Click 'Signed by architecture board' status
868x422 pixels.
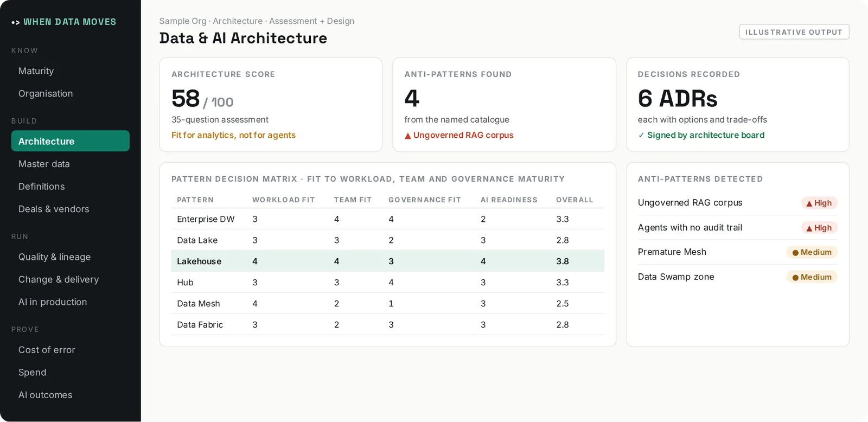point(701,135)
